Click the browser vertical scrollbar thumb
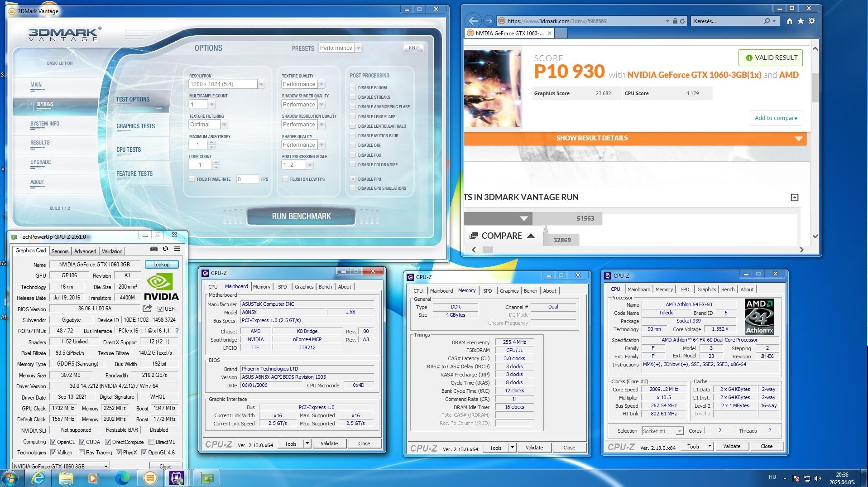Image resolution: width=868 pixels, height=487 pixels. pos(815,88)
